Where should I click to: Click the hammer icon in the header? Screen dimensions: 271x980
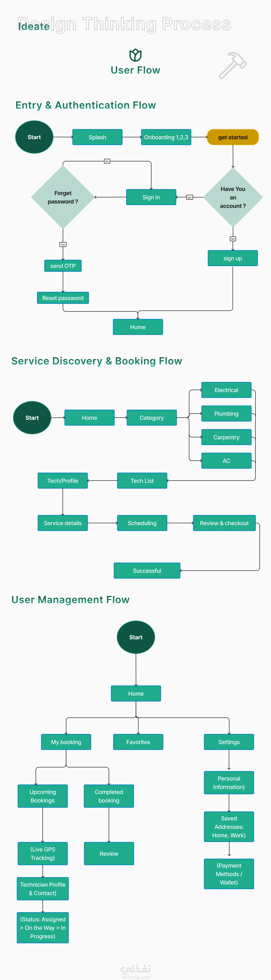233,65
